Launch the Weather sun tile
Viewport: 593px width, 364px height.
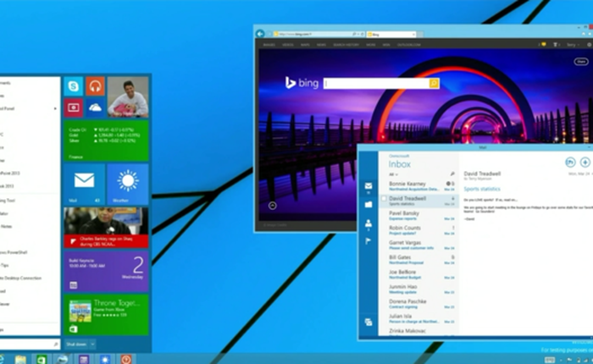[128, 184]
